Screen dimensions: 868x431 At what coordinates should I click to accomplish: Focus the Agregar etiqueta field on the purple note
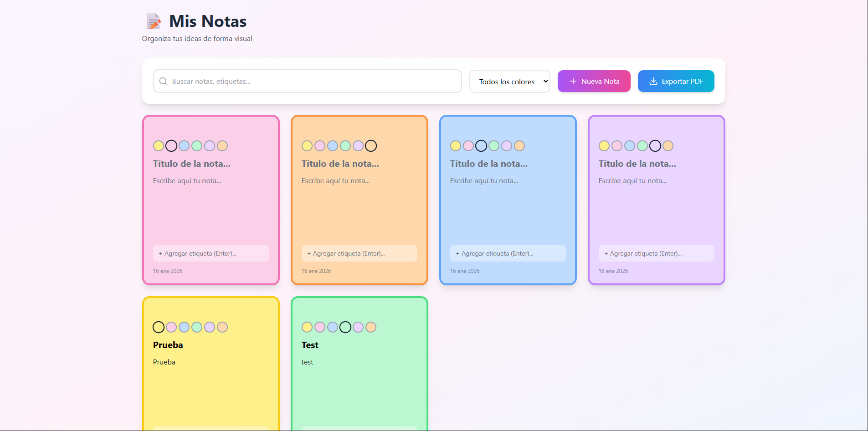point(657,253)
